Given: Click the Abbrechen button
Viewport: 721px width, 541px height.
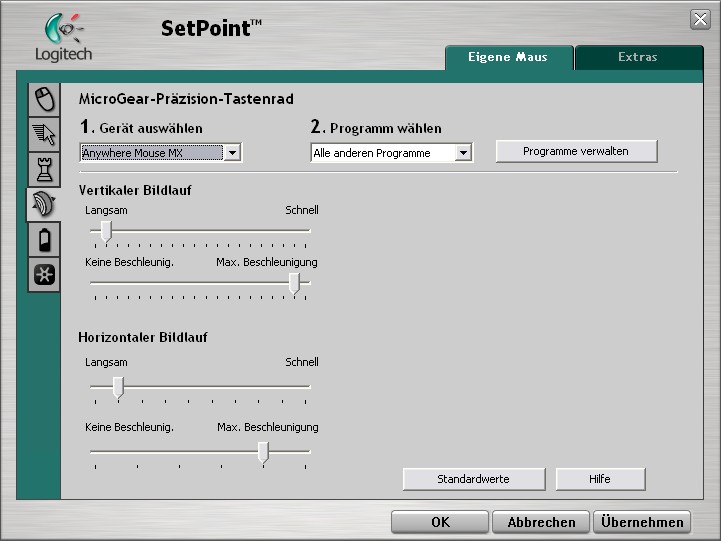Looking at the screenshot, I should click(541, 522).
